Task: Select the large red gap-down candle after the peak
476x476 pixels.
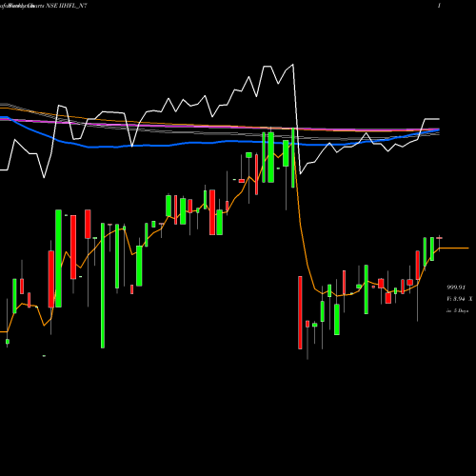Action: pos(300,312)
